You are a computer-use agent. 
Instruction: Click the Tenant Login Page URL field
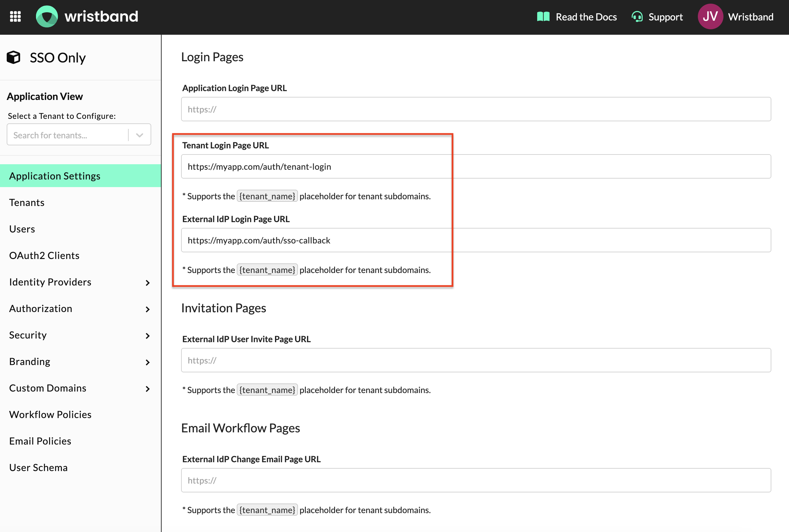pos(476,166)
